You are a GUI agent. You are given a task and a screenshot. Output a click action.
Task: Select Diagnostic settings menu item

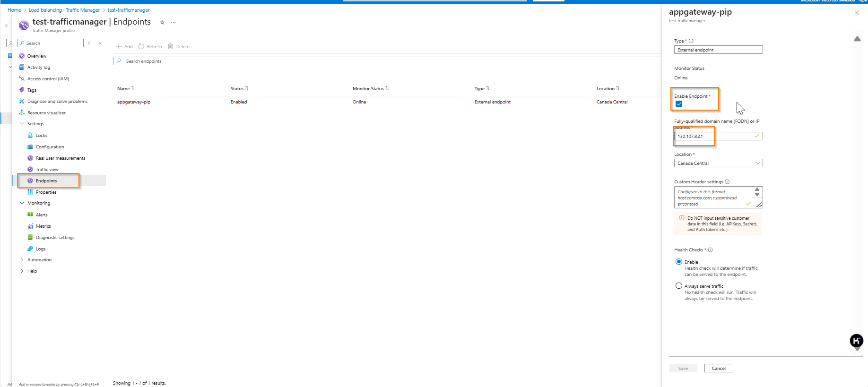pos(55,238)
